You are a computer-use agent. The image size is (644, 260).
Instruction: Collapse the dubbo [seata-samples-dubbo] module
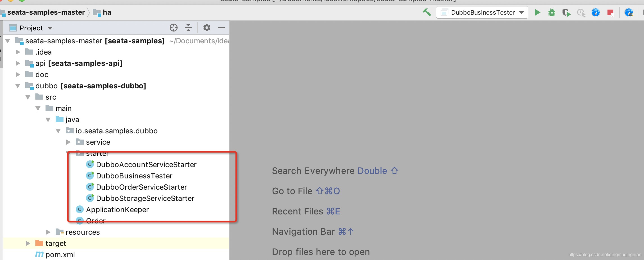click(x=18, y=86)
